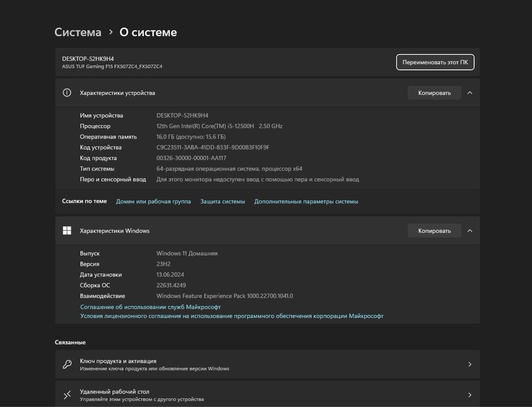Open Защита системы link
Viewport: 532px width, 407px height.
[x=222, y=202]
